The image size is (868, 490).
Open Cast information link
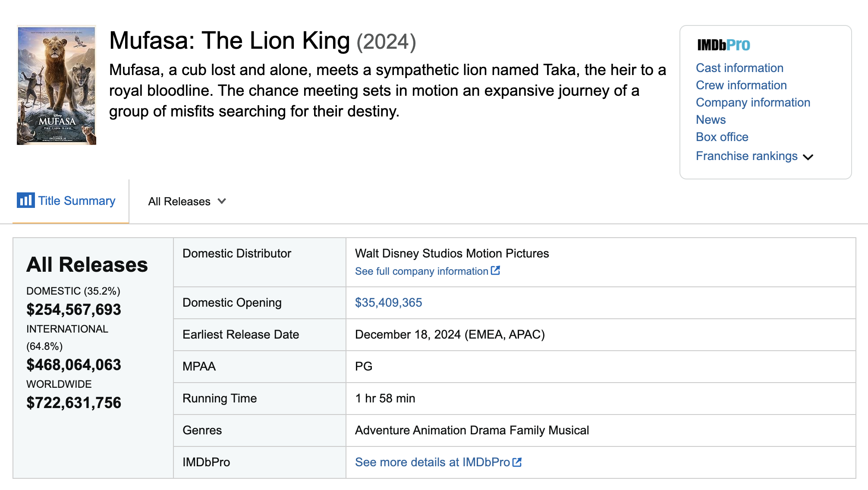tap(739, 68)
